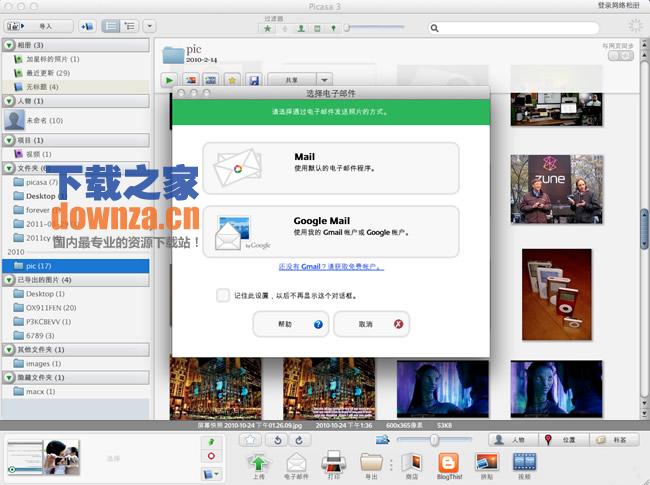This screenshot has width=650, height=485.
Task: Save edits to disk icon
Action: 254,80
